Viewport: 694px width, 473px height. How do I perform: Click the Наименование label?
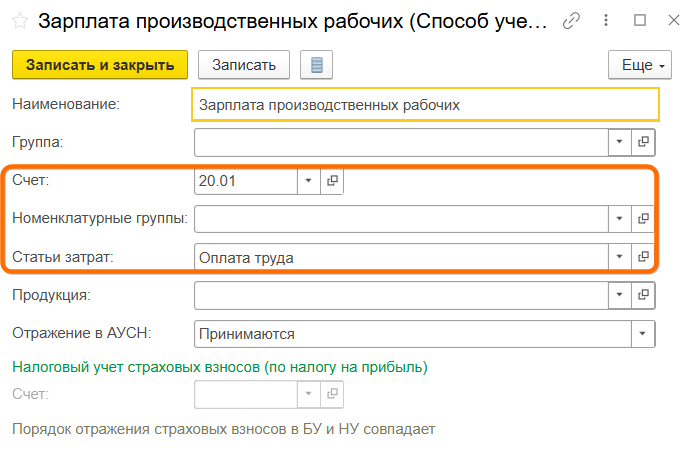[x=66, y=104]
